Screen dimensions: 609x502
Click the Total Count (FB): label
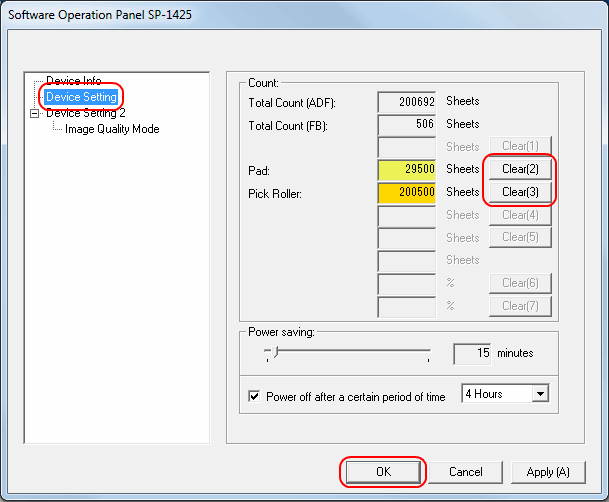pyautogui.click(x=288, y=126)
